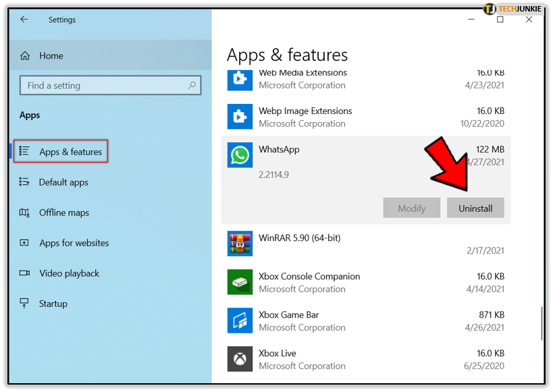553x392 pixels.
Task: Select the Xbox Live entry name
Action: [x=278, y=354]
